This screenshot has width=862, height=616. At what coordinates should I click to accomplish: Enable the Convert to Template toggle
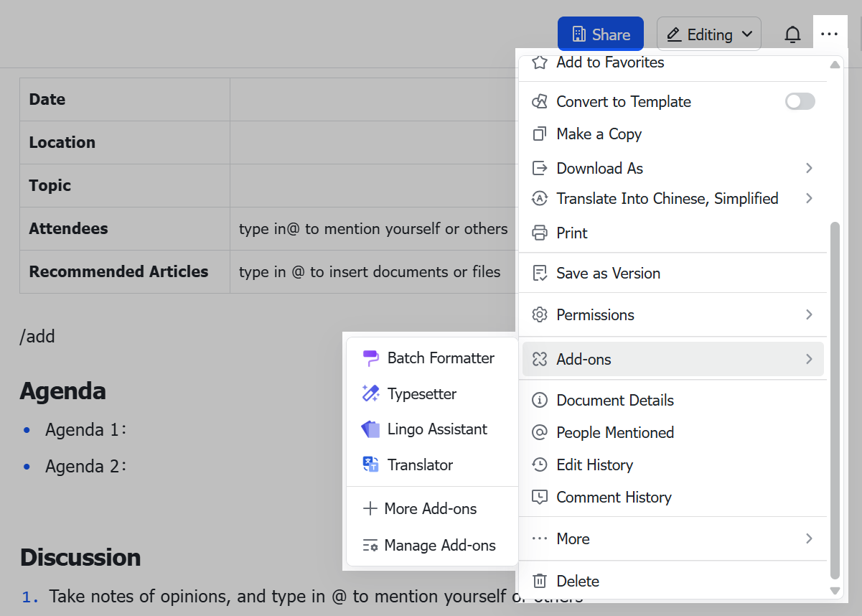pos(800,101)
